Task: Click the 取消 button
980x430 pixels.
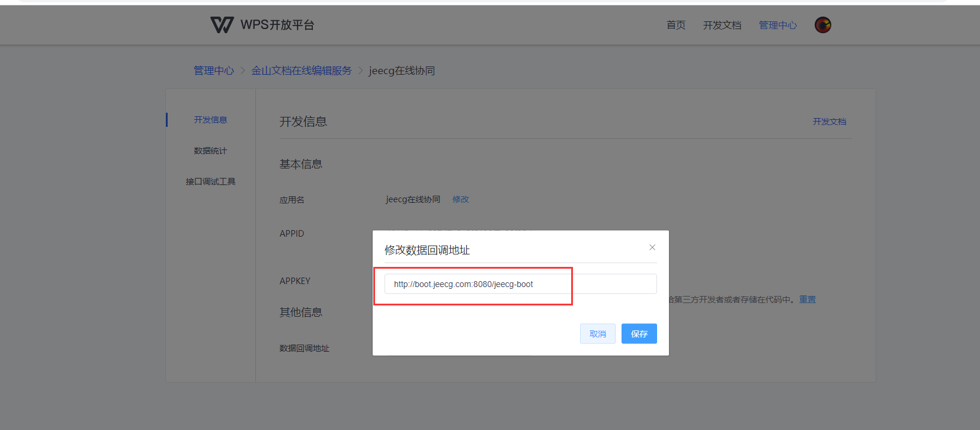Action: click(598, 334)
